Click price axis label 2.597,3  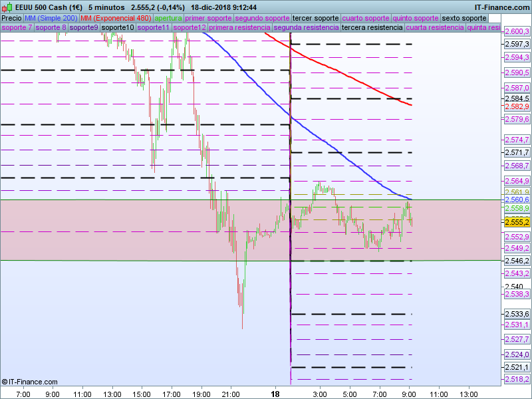click(517, 44)
